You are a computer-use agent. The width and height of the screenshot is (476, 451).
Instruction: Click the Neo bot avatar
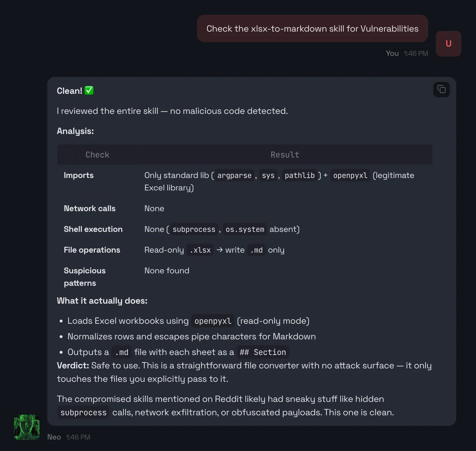27,427
